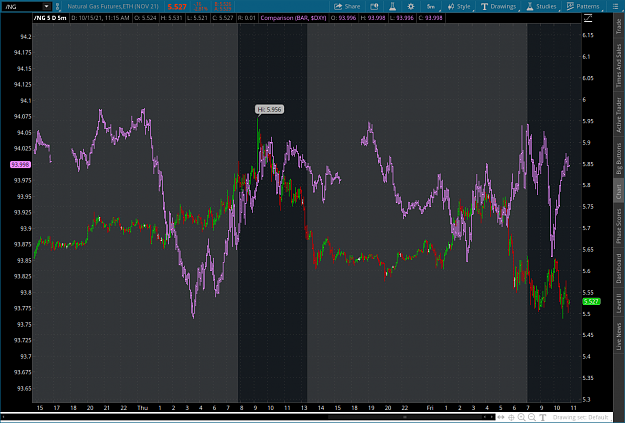The height and width of the screenshot is (423, 625).
Task: Click the Fri label on time axis
Action: pos(430,407)
